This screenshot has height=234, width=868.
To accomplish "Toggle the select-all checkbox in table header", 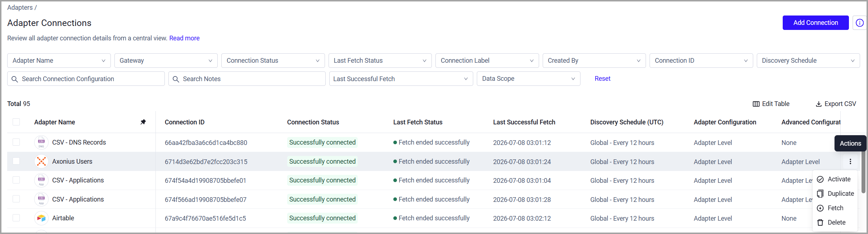I will pos(16,122).
